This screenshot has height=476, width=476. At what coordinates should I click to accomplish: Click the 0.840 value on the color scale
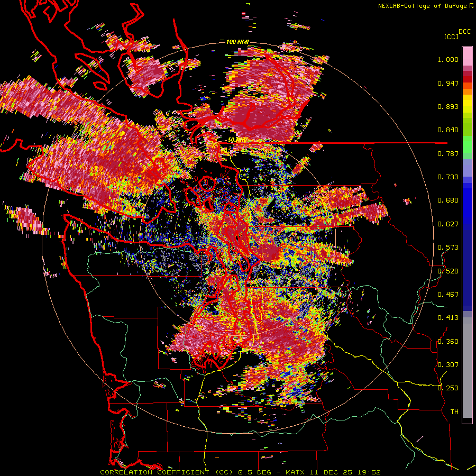click(x=448, y=130)
